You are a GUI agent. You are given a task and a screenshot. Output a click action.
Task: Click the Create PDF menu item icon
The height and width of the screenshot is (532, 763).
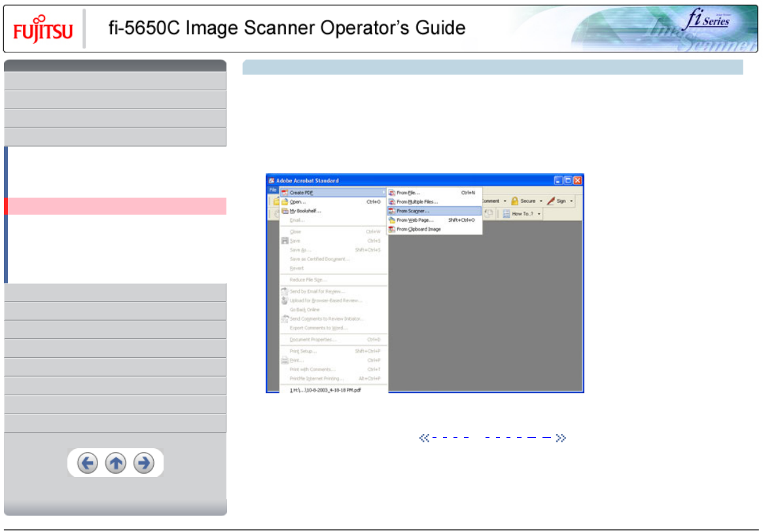(285, 193)
